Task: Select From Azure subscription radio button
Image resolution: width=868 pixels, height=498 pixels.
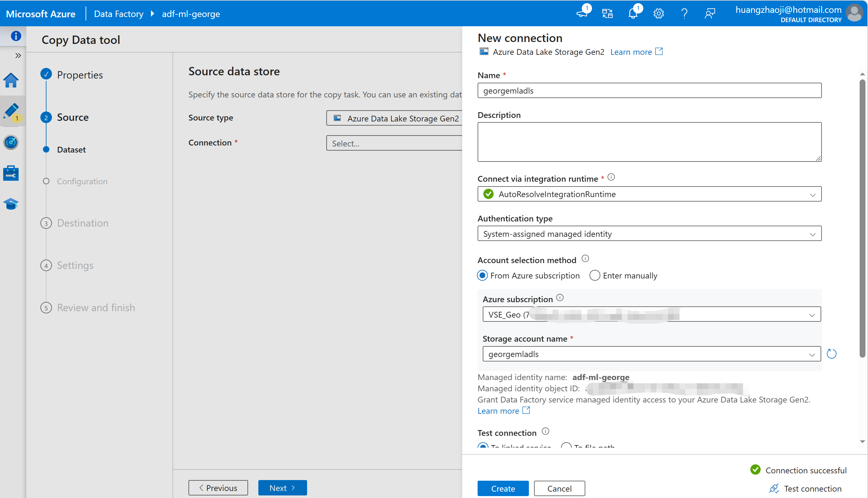Action: tap(483, 275)
